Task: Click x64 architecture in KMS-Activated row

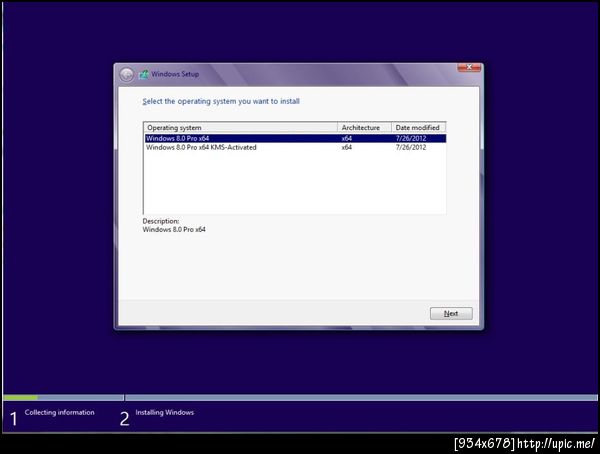Action: click(347, 147)
